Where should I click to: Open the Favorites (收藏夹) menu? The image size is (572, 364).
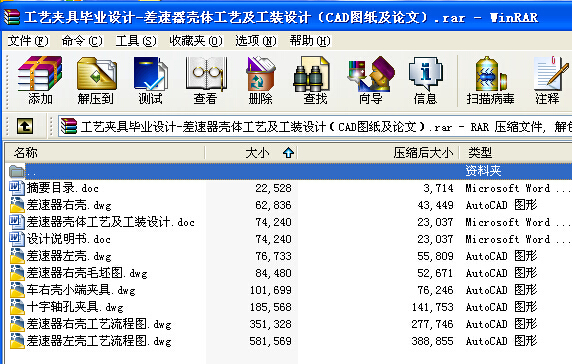(x=196, y=41)
